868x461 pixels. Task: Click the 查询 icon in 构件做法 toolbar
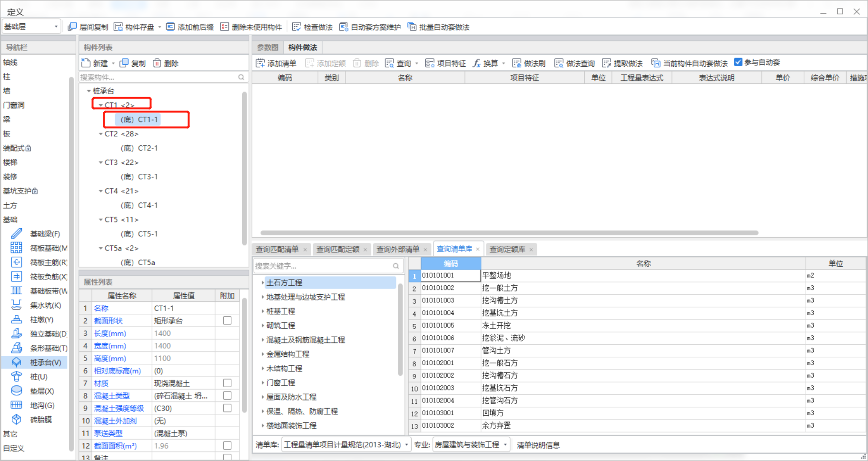click(x=390, y=63)
